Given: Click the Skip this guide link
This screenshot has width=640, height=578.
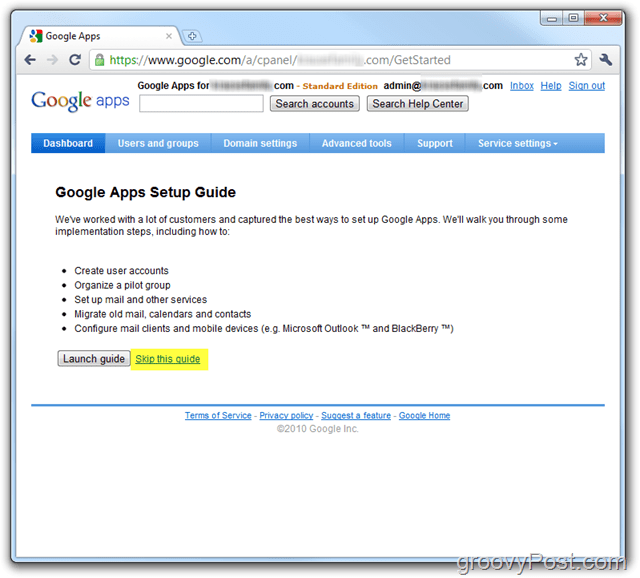Looking at the screenshot, I should click(168, 359).
